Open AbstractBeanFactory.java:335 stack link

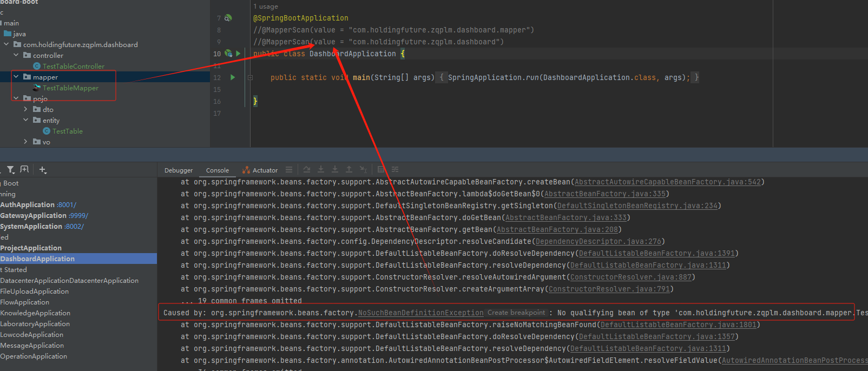tap(605, 194)
